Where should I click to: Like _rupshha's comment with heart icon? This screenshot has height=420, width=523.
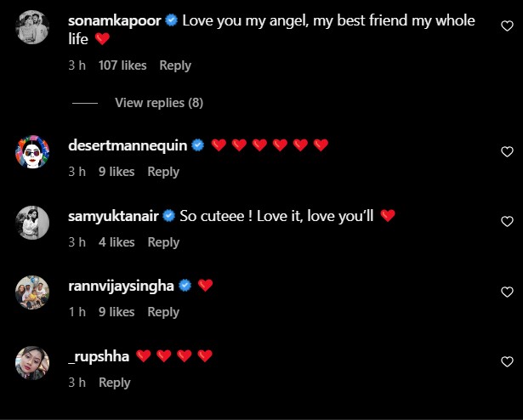(508, 362)
